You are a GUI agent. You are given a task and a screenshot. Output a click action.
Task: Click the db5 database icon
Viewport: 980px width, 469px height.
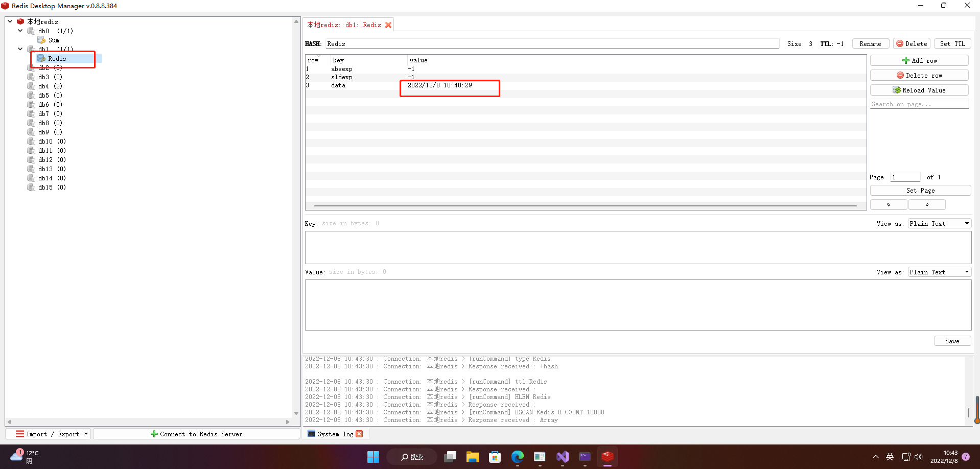coord(32,95)
